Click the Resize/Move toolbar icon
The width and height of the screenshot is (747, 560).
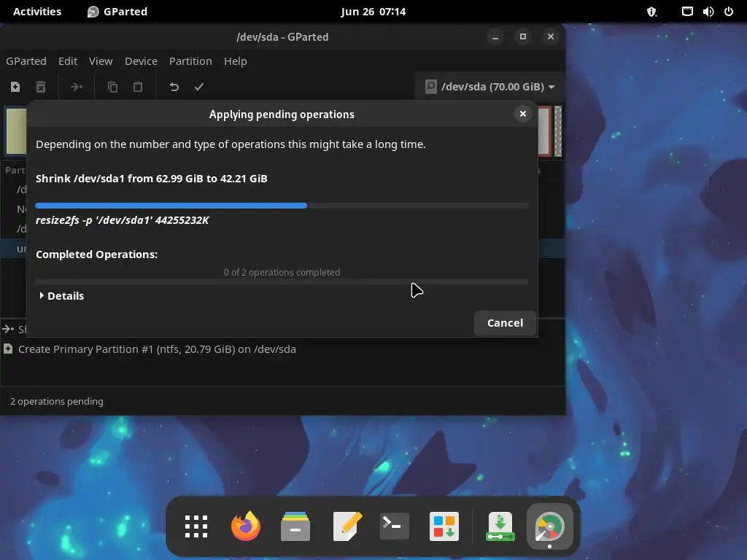pos(76,87)
